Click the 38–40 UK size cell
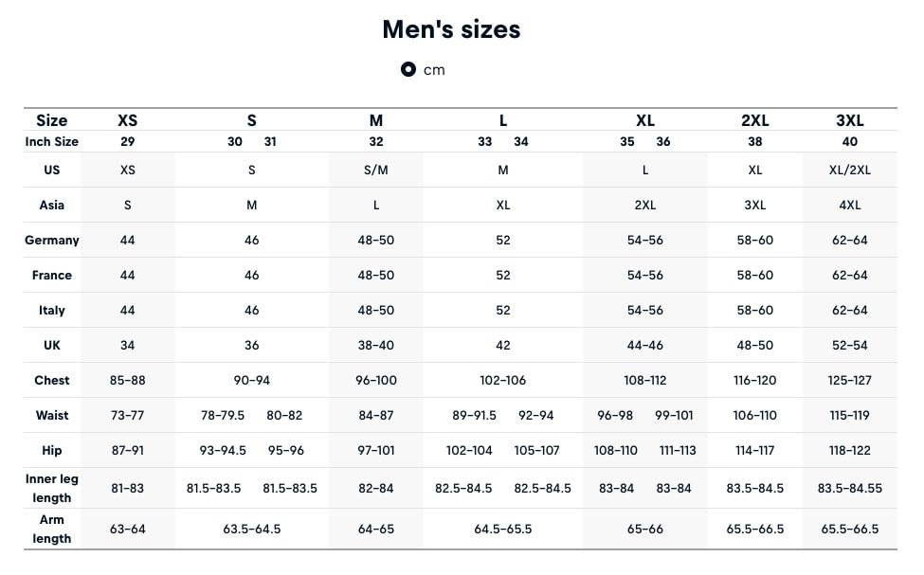The width and height of the screenshot is (924, 575). pyautogui.click(x=376, y=345)
